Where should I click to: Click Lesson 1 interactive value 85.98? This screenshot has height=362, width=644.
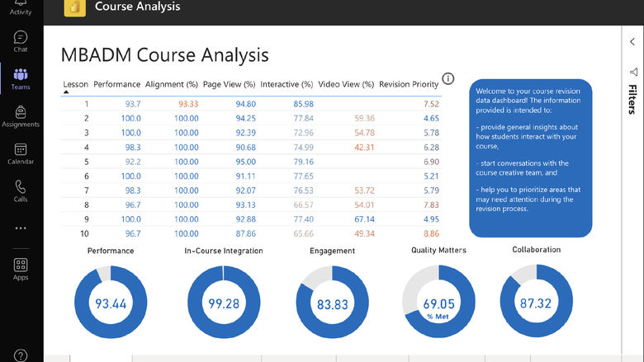(x=304, y=104)
